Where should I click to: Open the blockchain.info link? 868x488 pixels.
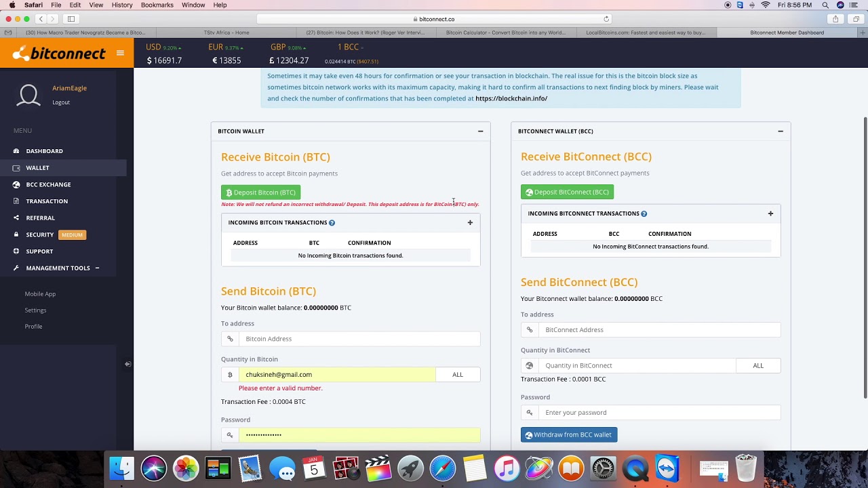click(511, 98)
